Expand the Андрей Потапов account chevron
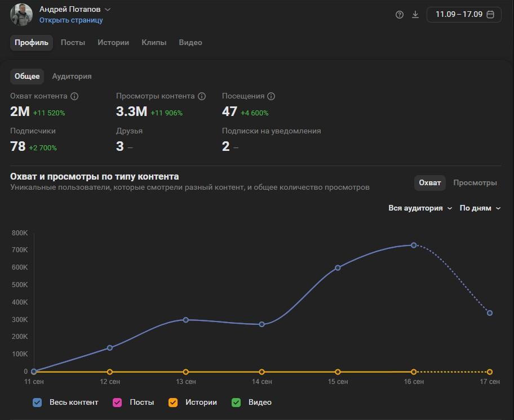 pos(108,10)
